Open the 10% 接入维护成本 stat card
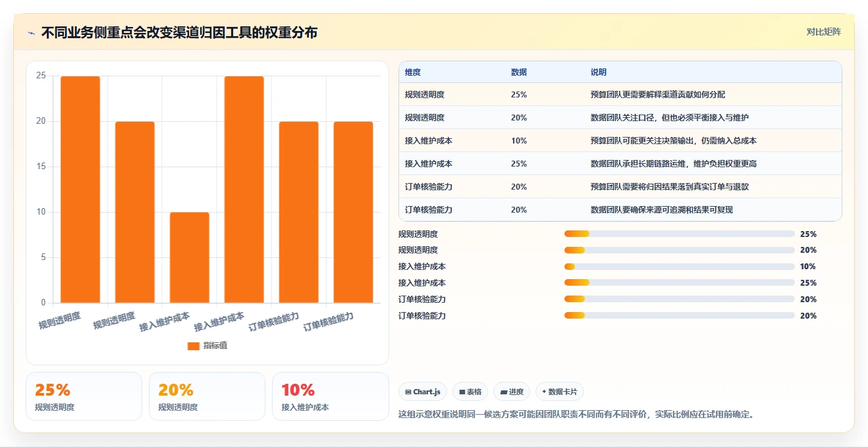868x447 pixels. pyautogui.click(x=330, y=396)
